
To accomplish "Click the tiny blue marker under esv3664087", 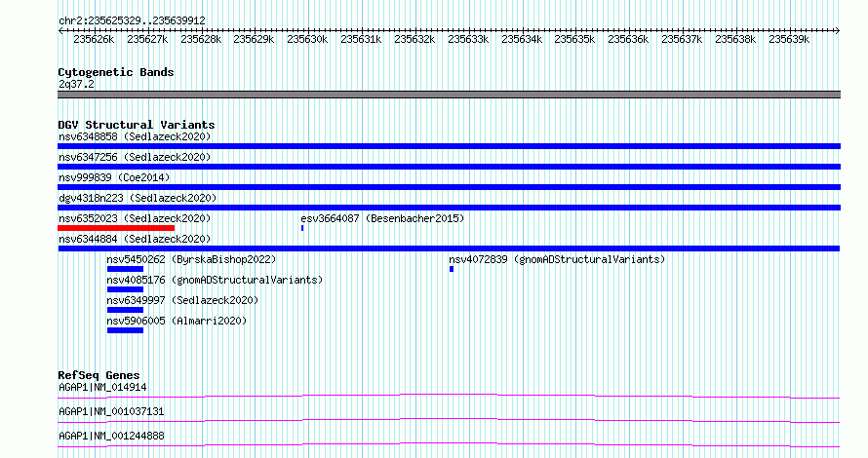I will pos(302,228).
